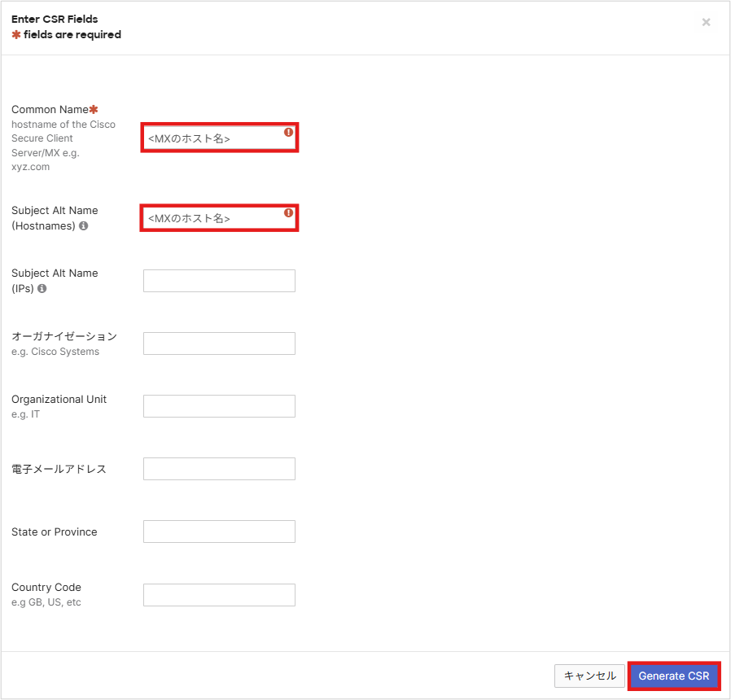This screenshot has height=700, width=731.
Task: Select the Subject Alt Name (IPs) input box
Action: [219, 281]
